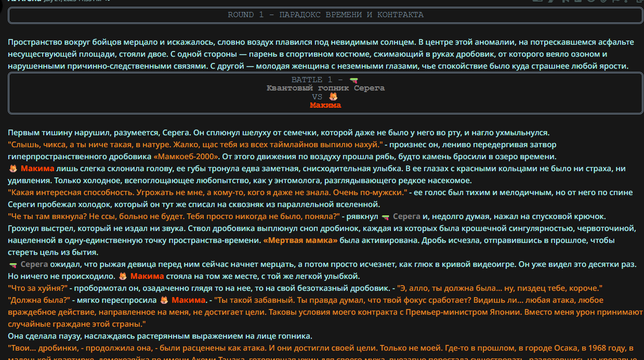This screenshot has width=644, height=360.
Task: Click the fox emoji before 'Макима лишь слегка склонила'
Action: [x=14, y=169]
